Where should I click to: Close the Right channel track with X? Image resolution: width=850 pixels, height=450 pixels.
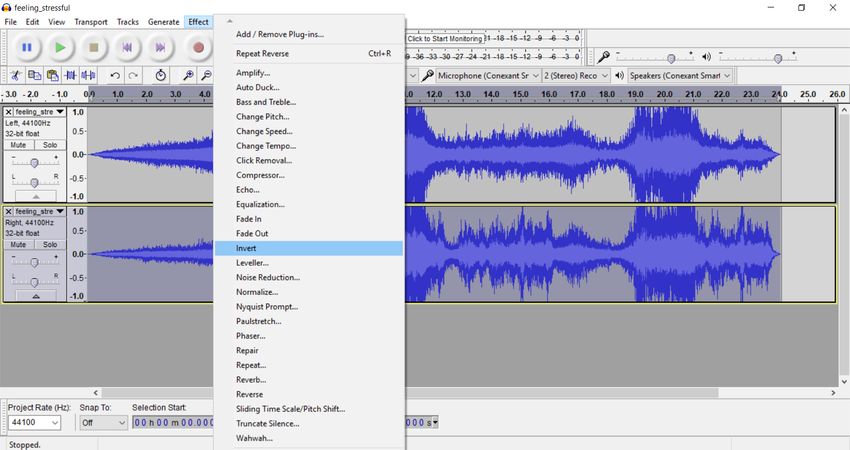(9, 211)
